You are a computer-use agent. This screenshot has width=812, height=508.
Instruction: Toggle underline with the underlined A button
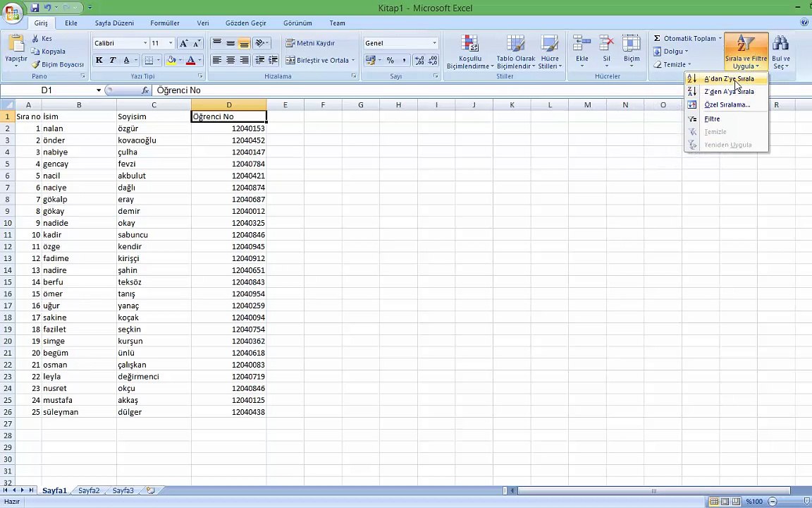[126, 60]
